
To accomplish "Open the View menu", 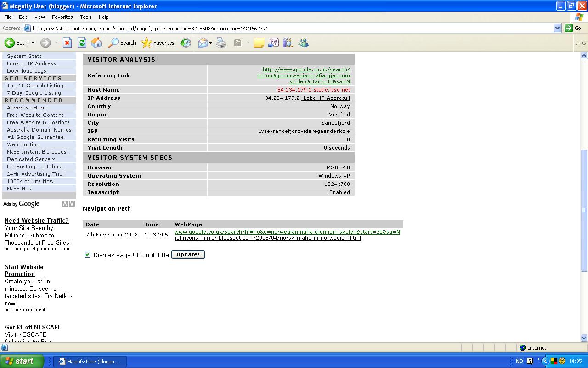I will coord(40,17).
